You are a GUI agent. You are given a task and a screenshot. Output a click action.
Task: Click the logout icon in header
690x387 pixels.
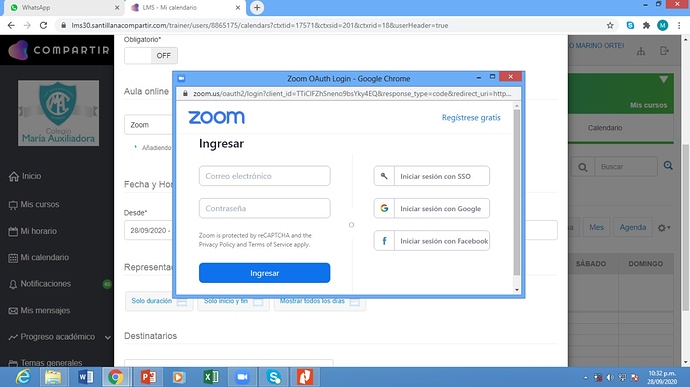point(664,51)
